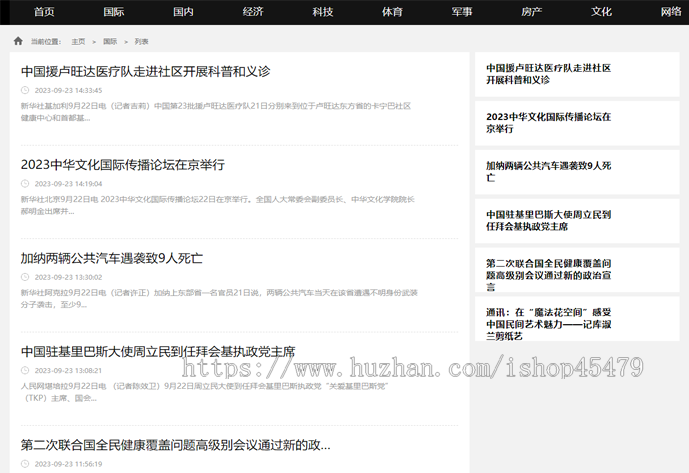Open main headline 第二次联合国全民健康覆盖问题

[175, 445]
